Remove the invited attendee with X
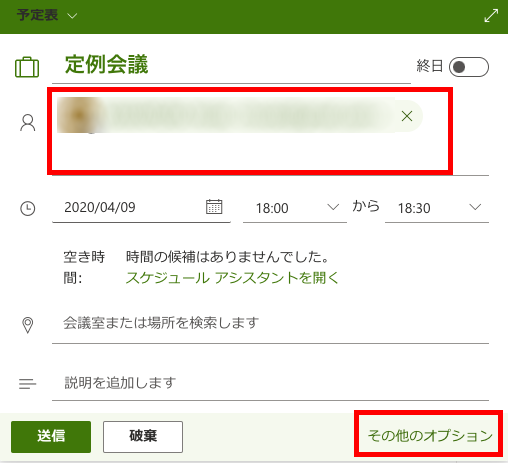The width and height of the screenshot is (508, 463). coord(407,116)
